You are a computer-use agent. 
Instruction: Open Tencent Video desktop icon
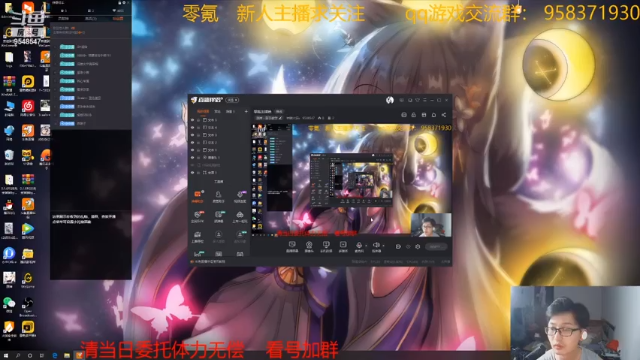click(x=28, y=231)
